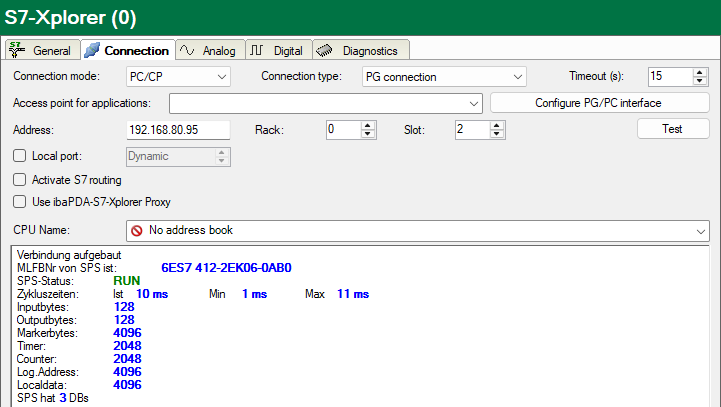Enable Use ibaPDA-S7-Xplorer Proxy checkbox

click(x=19, y=201)
